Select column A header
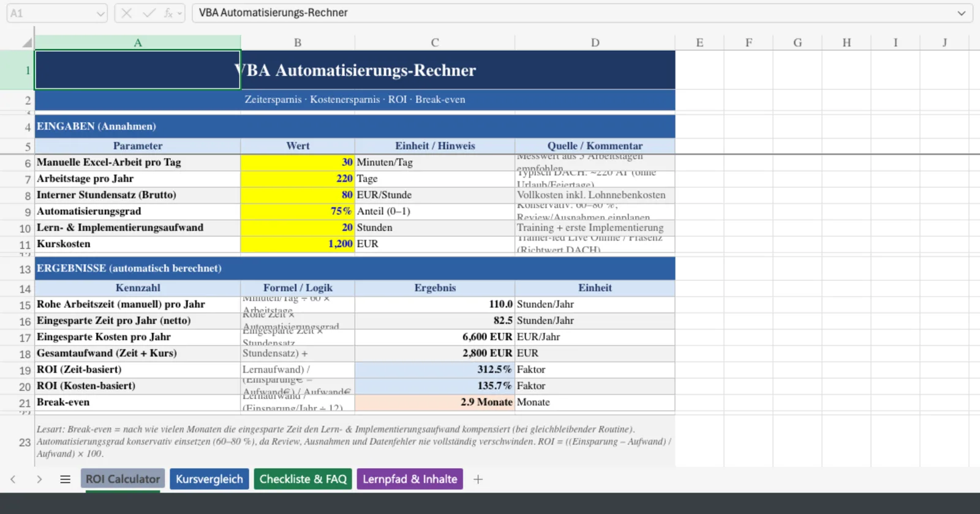 point(138,42)
